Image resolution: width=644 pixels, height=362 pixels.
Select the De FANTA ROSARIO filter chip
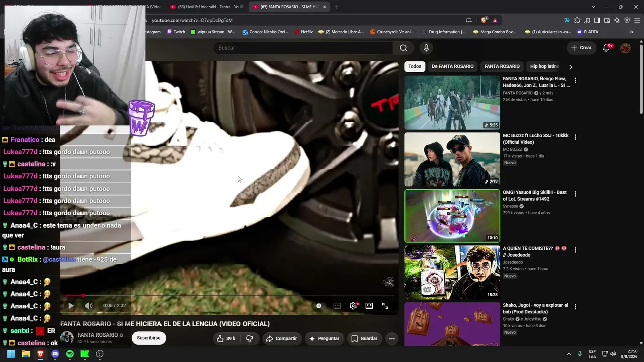tap(452, 66)
